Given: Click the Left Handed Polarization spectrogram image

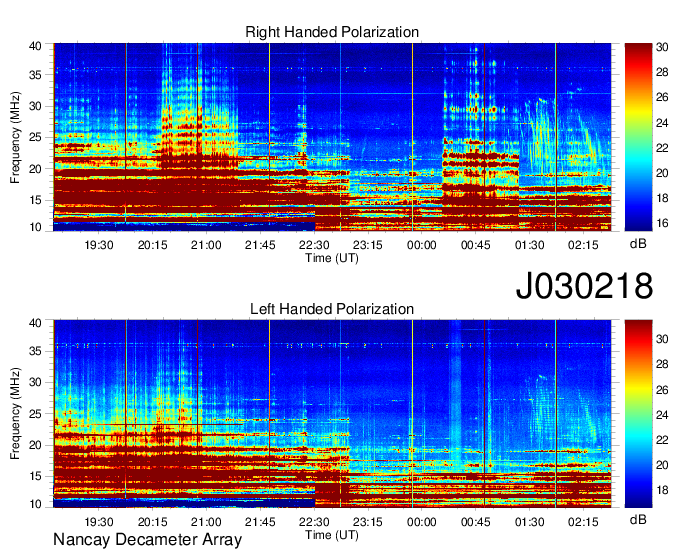Looking at the screenshot, I should 332,414.
